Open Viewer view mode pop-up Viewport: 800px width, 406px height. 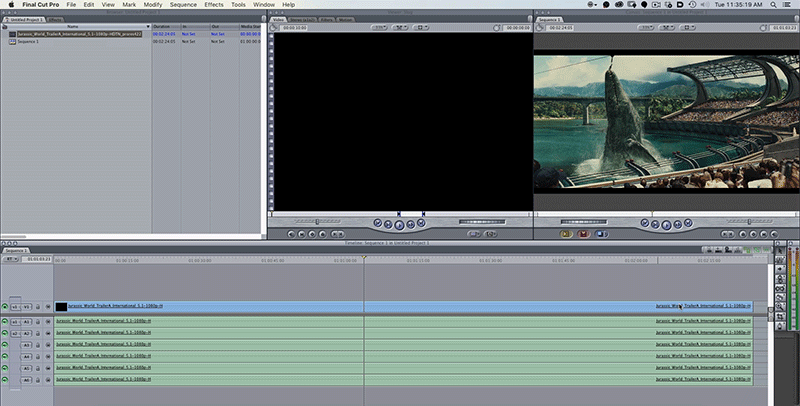tap(421, 28)
